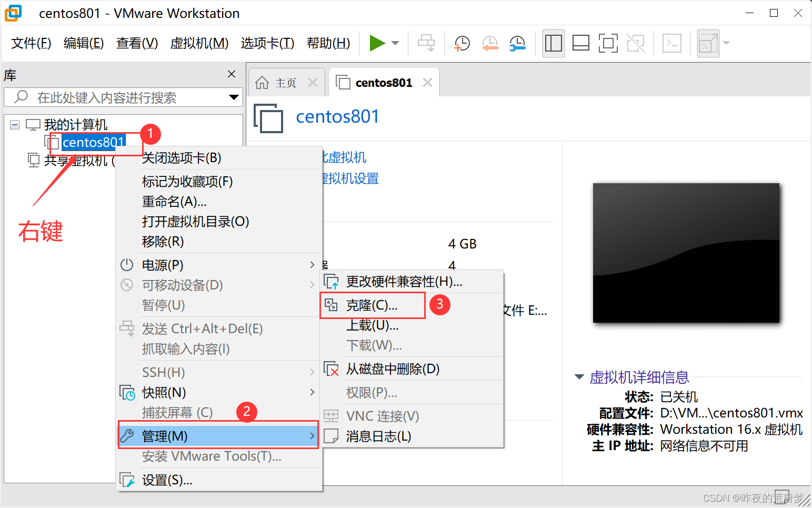This screenshot has width=812, height=508.
Task: Open the stretch display dropdown arrow
Action: pyautogui.click(x=727, y=43)
